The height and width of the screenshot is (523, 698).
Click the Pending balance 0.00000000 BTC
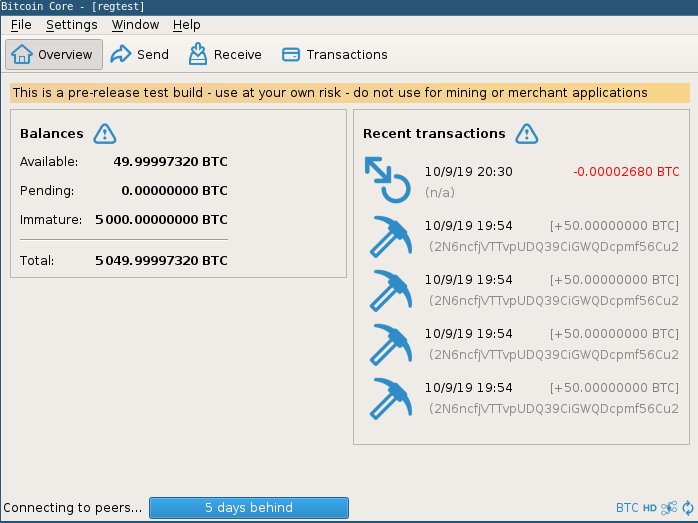tap(174, 191)
